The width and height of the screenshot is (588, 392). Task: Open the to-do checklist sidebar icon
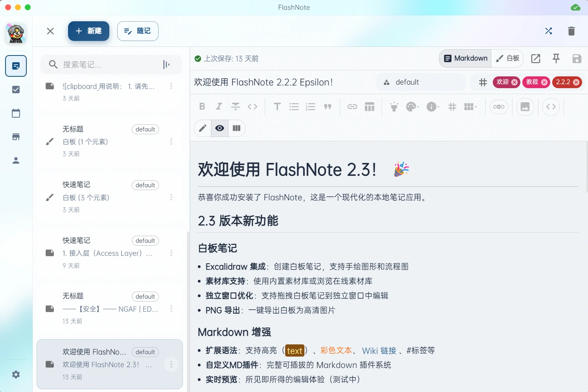point(16,90)
